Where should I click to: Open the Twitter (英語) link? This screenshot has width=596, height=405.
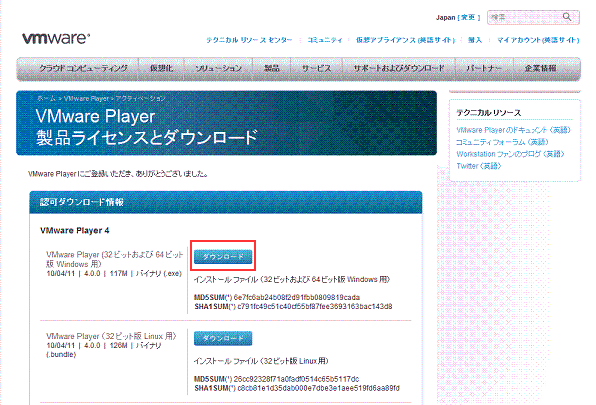click(479, 166)
